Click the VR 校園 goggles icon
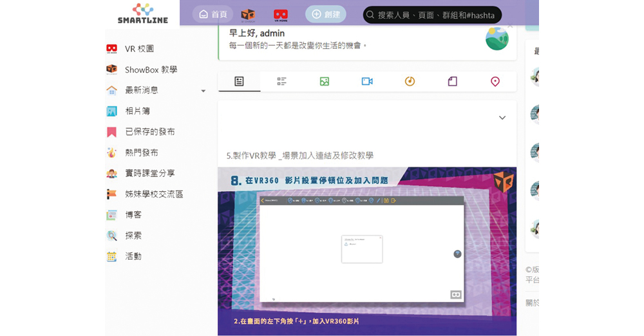 [x=111, y=49]
